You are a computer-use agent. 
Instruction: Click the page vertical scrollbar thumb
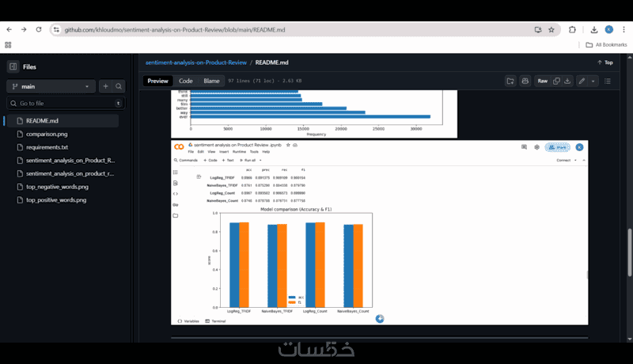(x=629, y=252)
